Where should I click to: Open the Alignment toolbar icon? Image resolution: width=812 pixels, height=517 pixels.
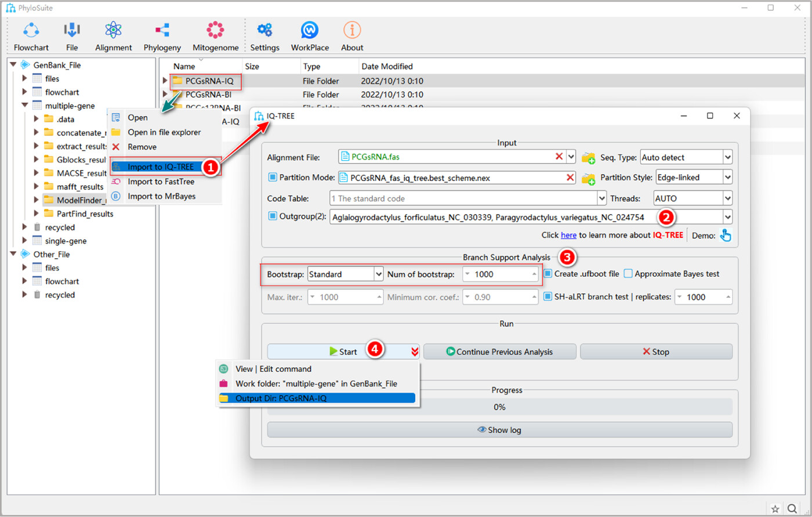tap(114, 30)
